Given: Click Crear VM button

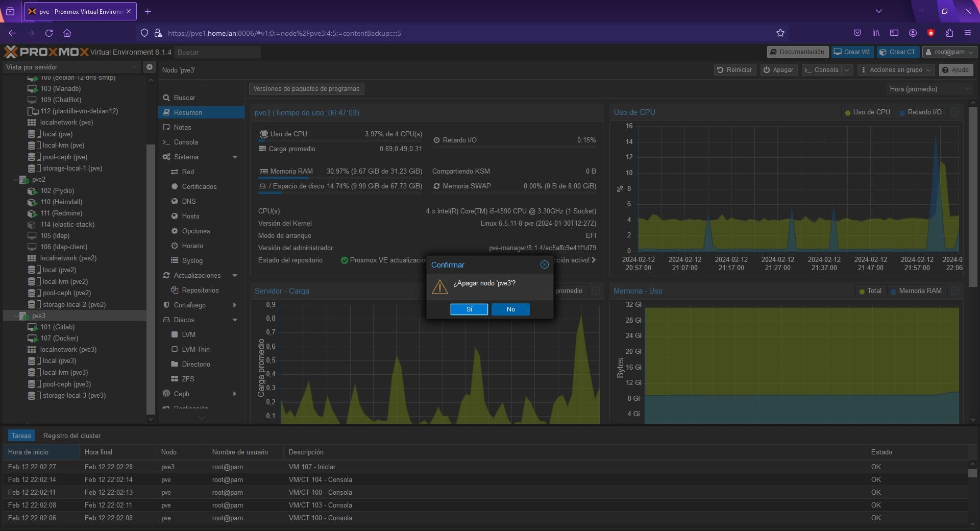Looking at the screenshot, I should [x=852, y=52].
